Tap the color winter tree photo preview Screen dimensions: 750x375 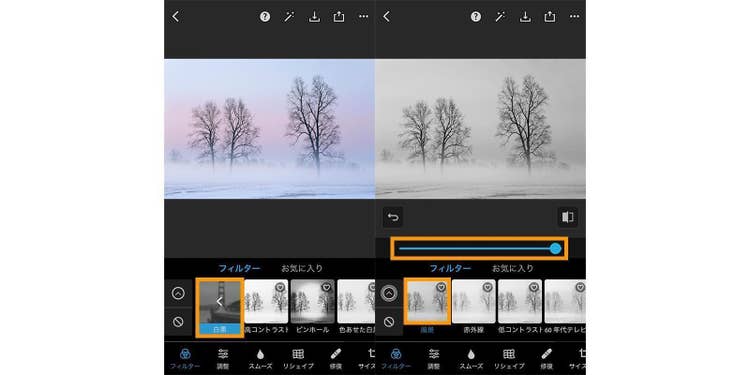click(x=269, y=129)
